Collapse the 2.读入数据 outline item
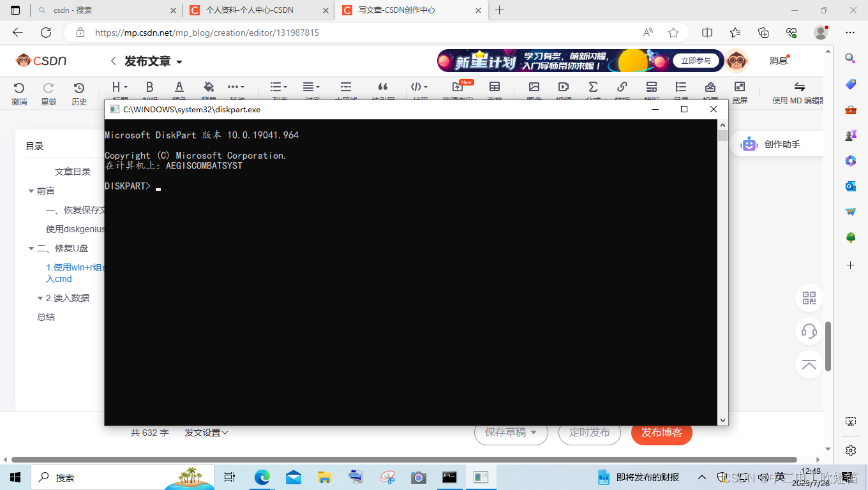The image size is (868, 490). (x=40, y=298)
